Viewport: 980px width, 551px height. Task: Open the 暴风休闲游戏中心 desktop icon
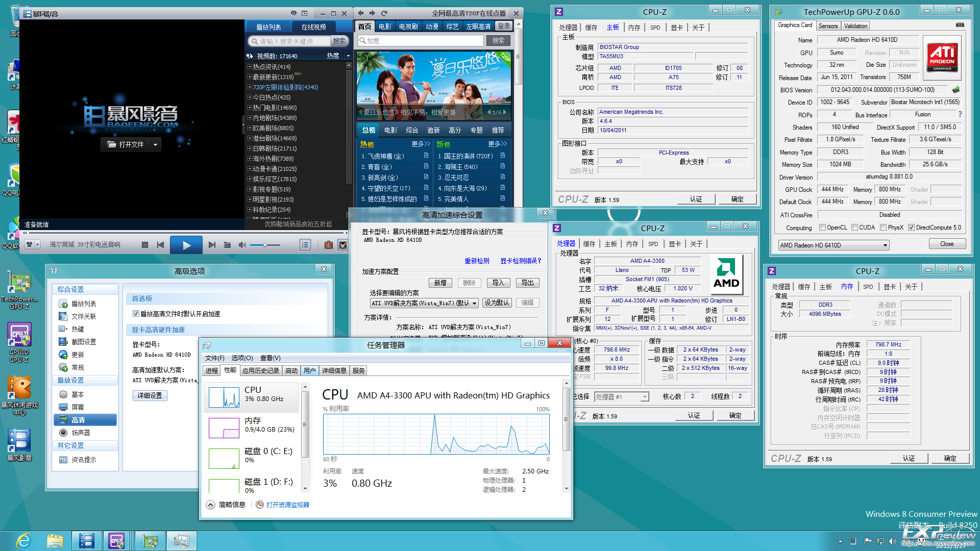(x=19, y=395)
